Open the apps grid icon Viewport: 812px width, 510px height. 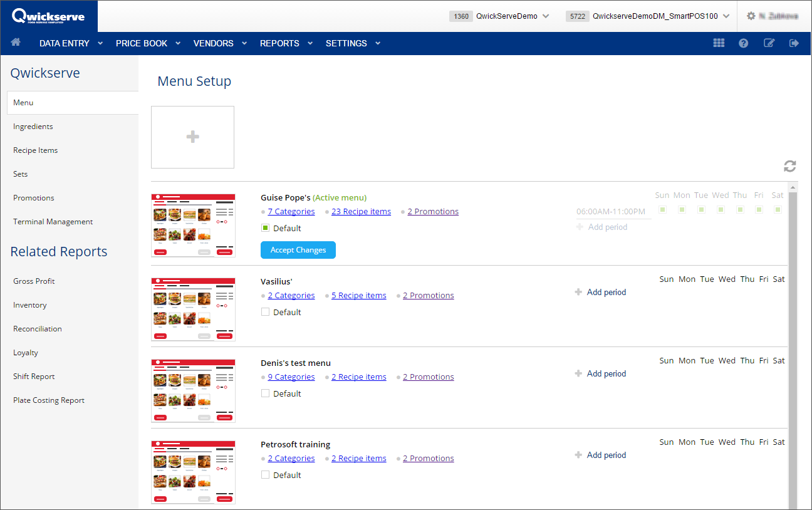(719, 43)
